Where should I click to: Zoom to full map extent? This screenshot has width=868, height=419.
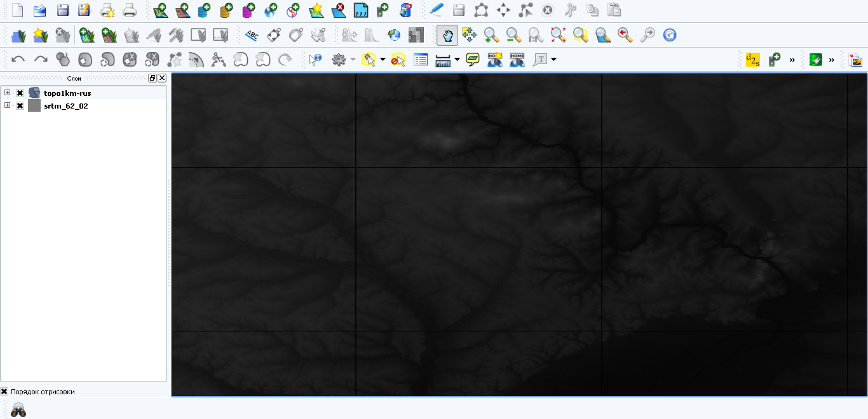coord(557,35)
